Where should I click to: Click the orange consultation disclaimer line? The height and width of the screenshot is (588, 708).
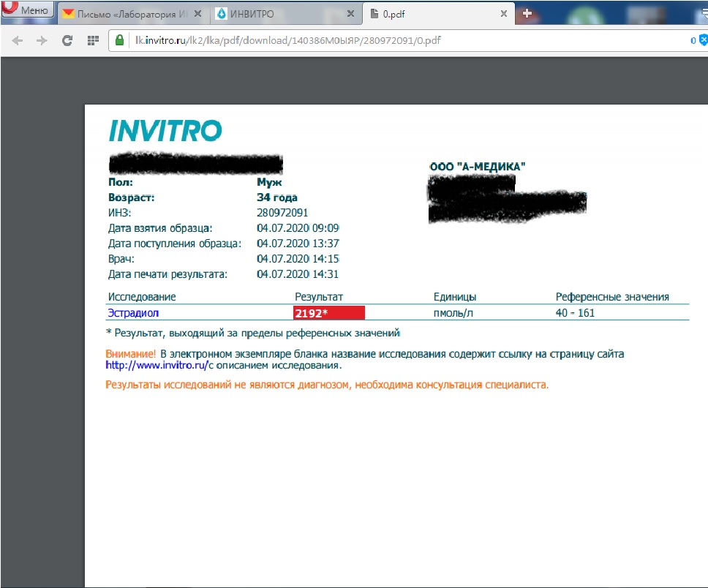click(327, 385)
